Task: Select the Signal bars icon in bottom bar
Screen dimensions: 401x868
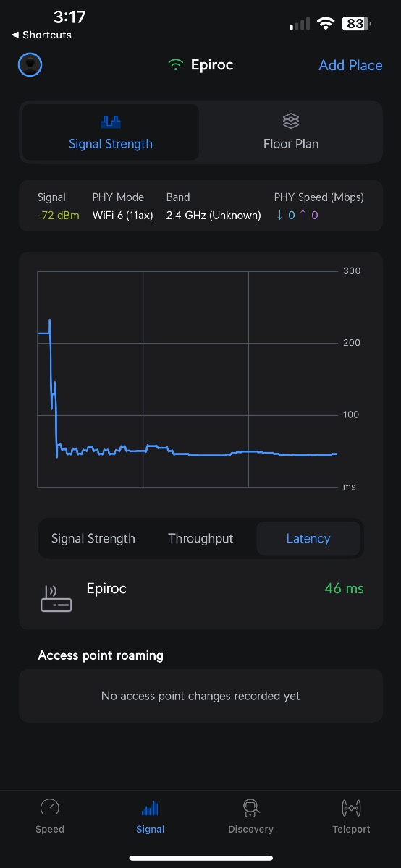Action: click(150, 808)
